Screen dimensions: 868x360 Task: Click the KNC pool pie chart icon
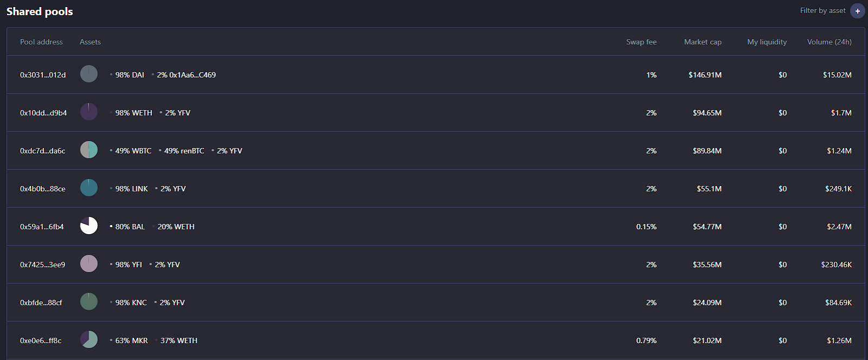pos(89,301)
